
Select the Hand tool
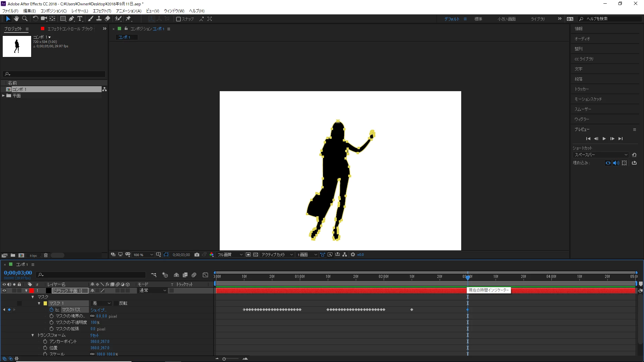click(16, 19)
